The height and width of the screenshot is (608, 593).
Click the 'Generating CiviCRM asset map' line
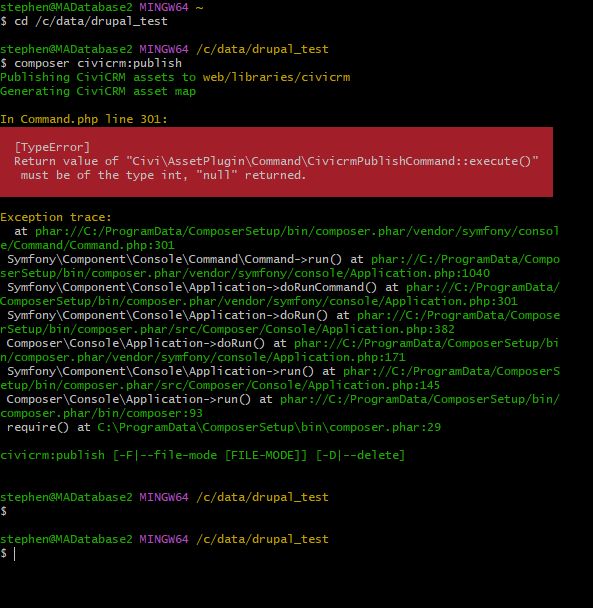pyautogui.click(x=98, y=91)
